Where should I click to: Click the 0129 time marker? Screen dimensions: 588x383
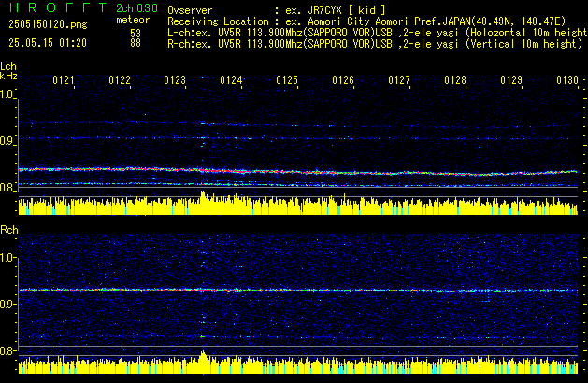(511, 80)
